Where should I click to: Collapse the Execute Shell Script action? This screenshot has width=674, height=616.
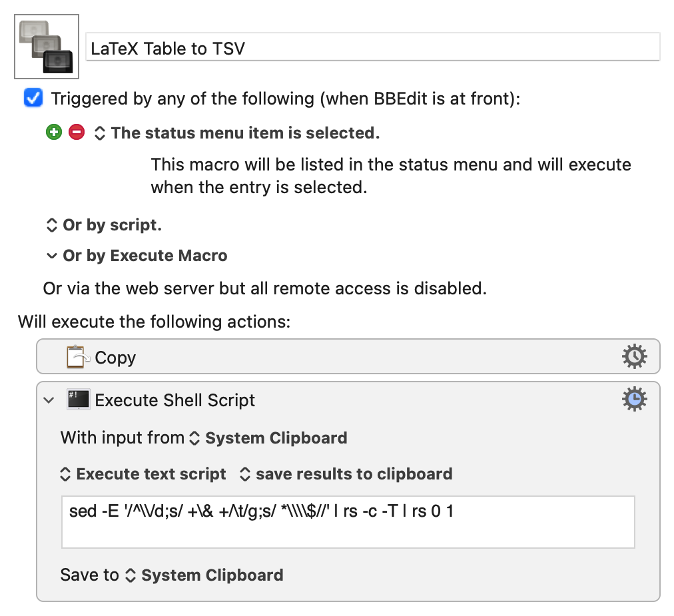pyautogui.click(x=49, y=400)
